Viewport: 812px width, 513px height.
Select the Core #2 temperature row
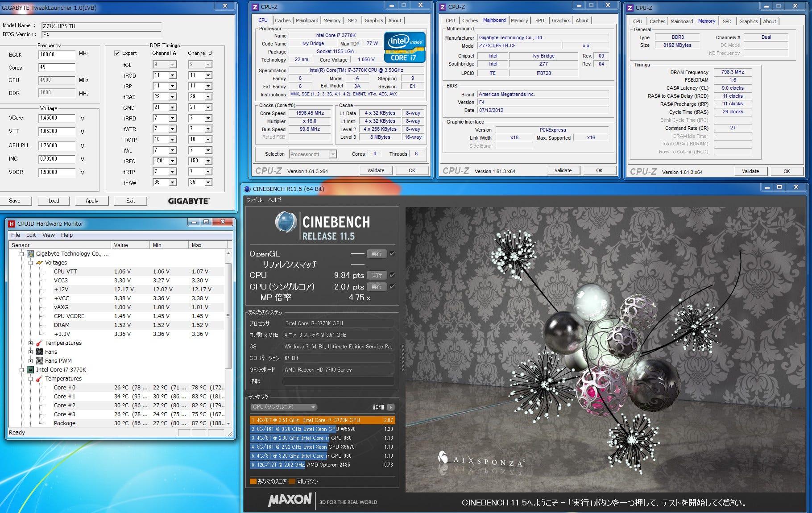[117, 405]
